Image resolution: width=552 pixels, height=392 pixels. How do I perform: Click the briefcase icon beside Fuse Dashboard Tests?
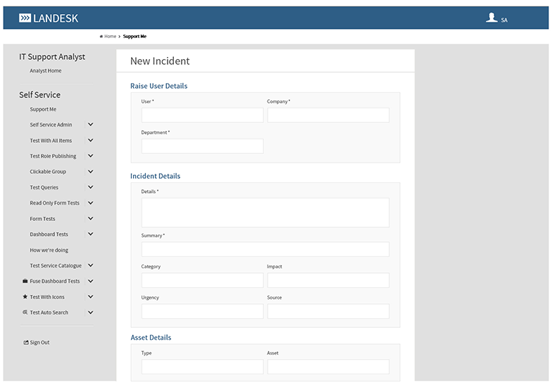(x=25, y=282)
